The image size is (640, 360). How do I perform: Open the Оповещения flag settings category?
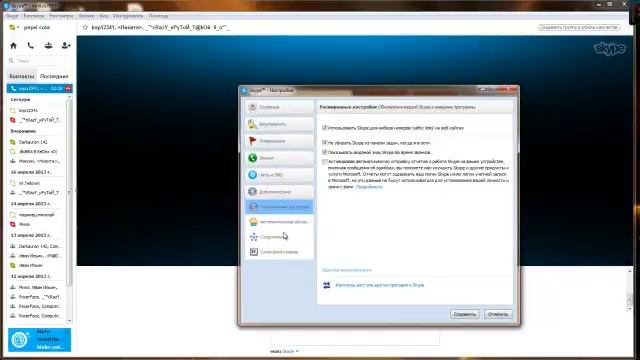pyautogui.click(x=280, y=141)
